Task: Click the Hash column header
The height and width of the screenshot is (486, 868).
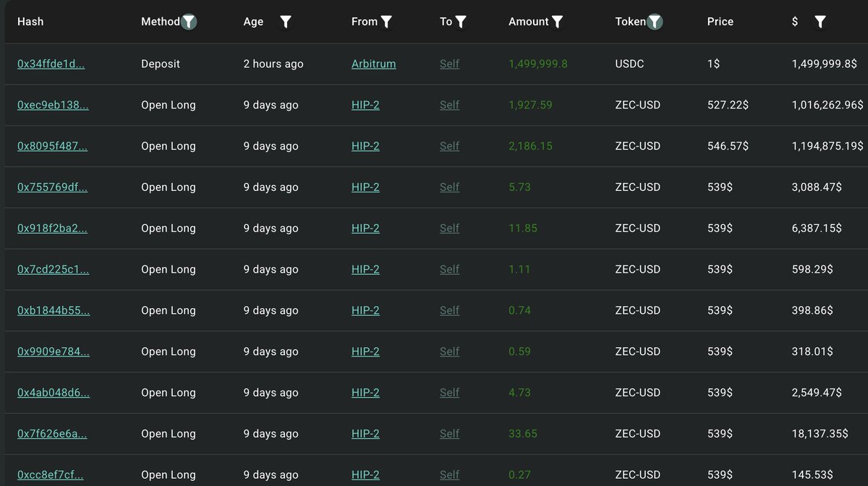Action: coord(30,22)
